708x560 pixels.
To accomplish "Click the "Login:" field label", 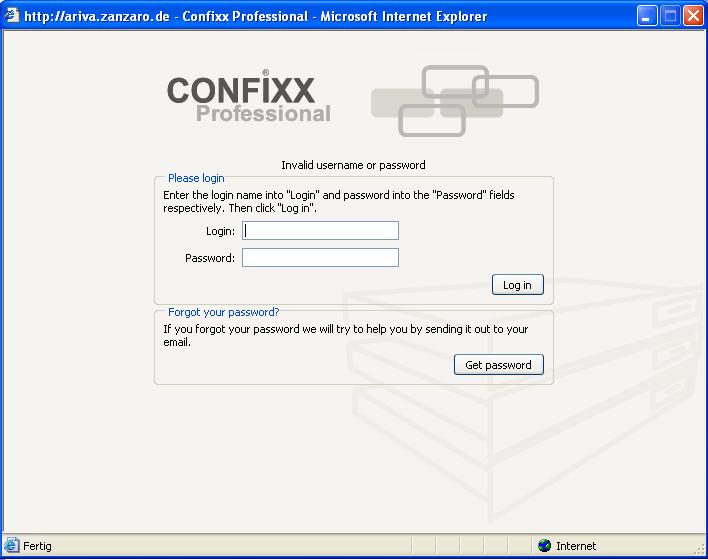I will pyautogui.click(x=220, y=231).
